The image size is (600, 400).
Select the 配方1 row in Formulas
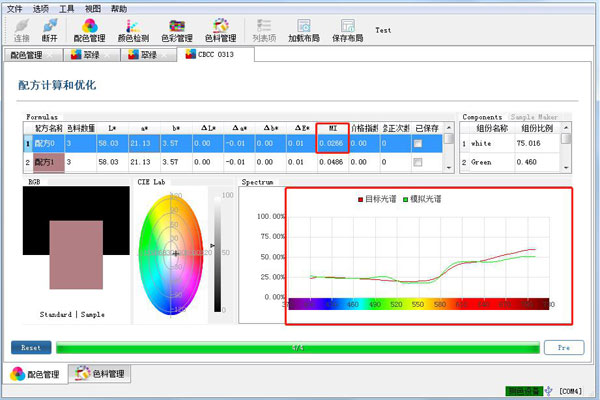[x=46, y=162]
